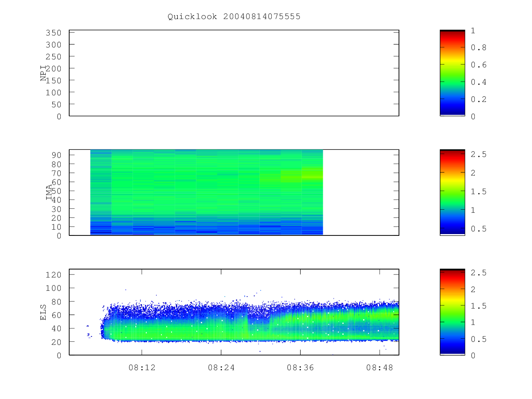Screen dimensions: 532x399
Task: Click the 80 tick on IMA axis
Action: (57, 164)
